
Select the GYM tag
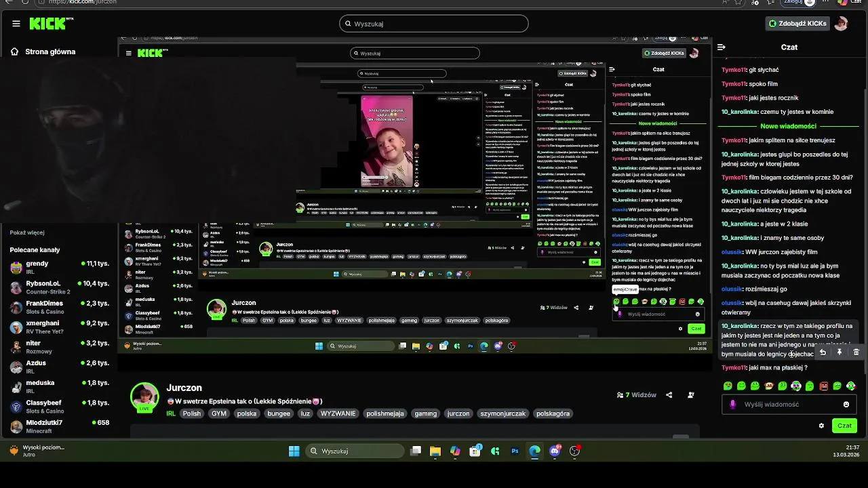click(x=219, y=413)
